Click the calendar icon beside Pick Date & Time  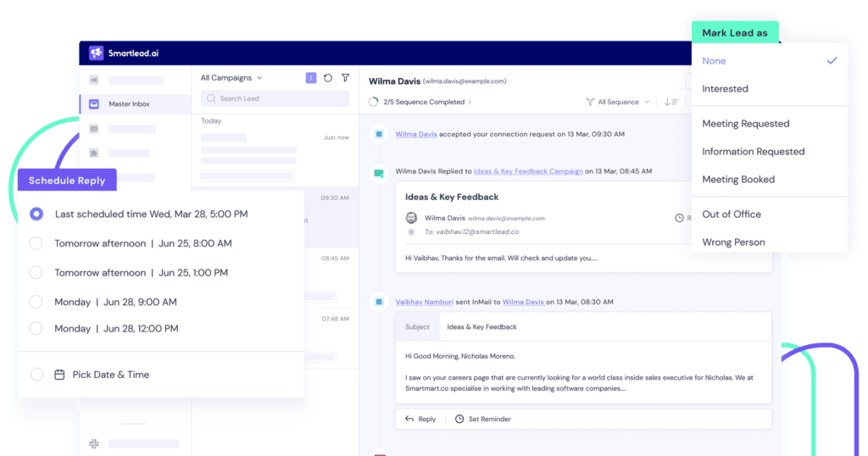pos(59,375)
